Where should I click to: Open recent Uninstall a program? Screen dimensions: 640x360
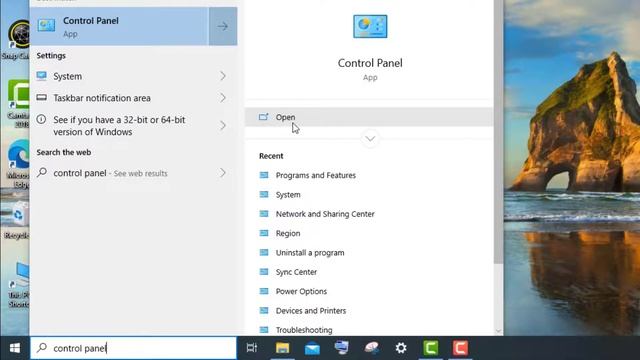point(310,253)
